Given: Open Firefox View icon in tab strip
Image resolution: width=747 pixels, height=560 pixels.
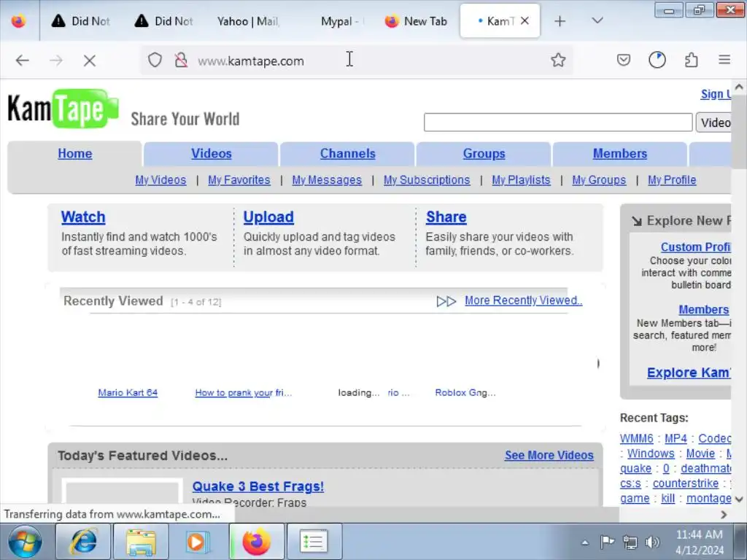Looking at the screenshot, I should tap(18, 21).
